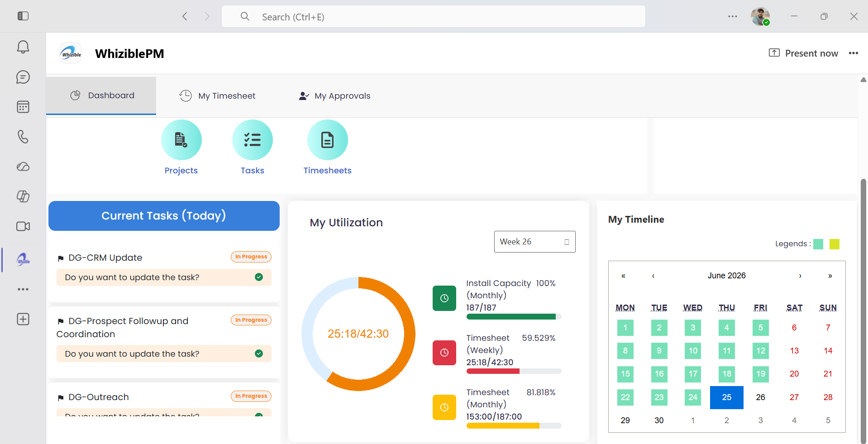
Task: Open the user profile avatar
Action: click(760, 16)
